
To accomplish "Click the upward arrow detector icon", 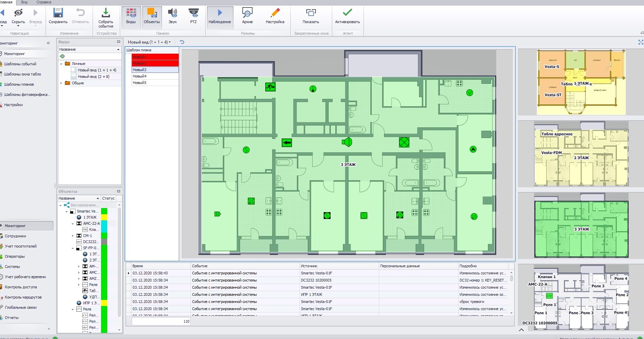I will coord(473,149).
